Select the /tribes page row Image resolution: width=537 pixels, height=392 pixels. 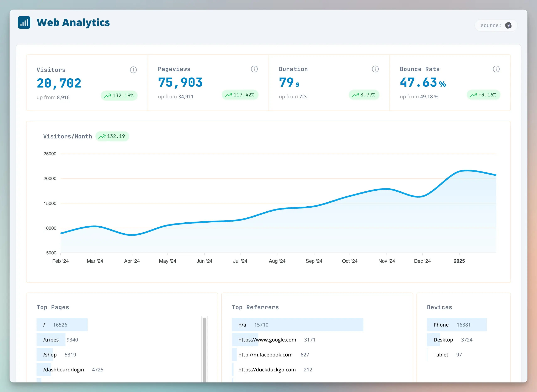tap(119, 340)
